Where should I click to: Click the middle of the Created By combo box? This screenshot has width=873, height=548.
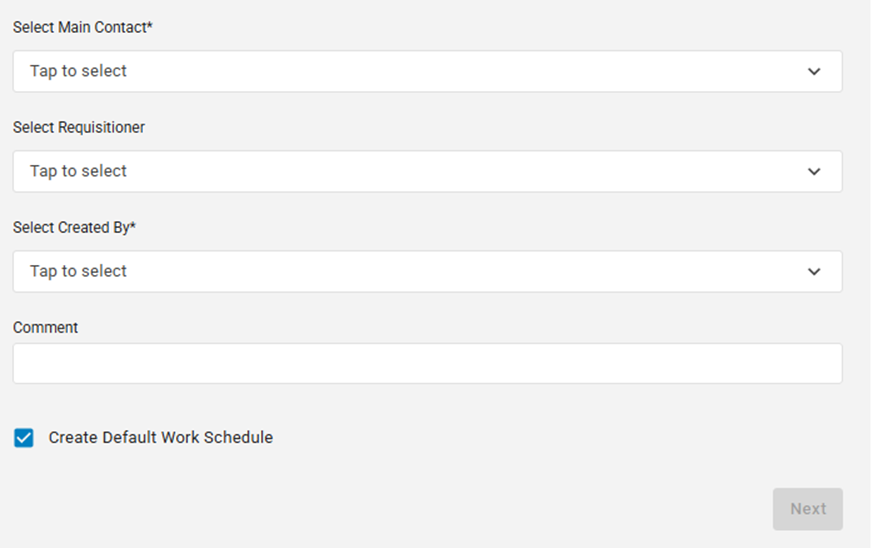coord(427,272)
